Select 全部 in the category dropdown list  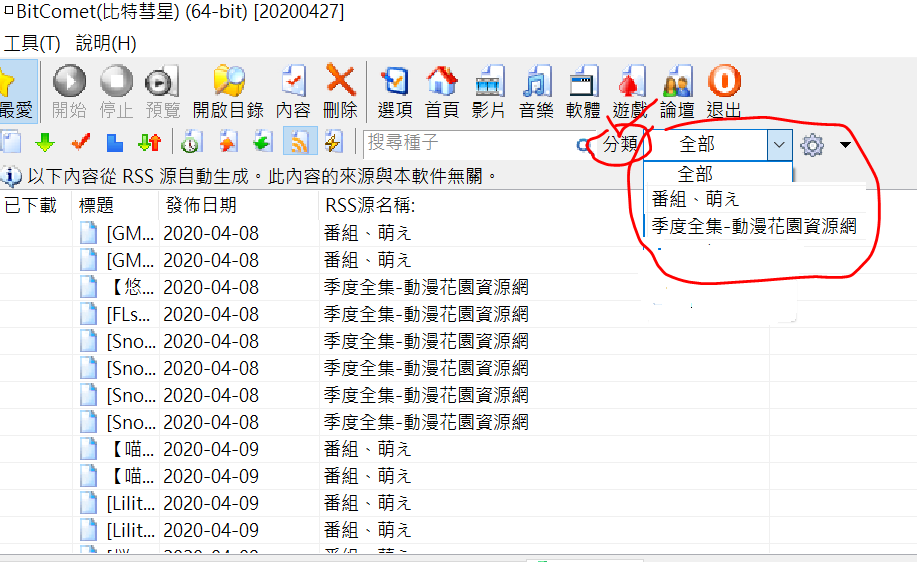pyautogui.click(x=695, y=174)
